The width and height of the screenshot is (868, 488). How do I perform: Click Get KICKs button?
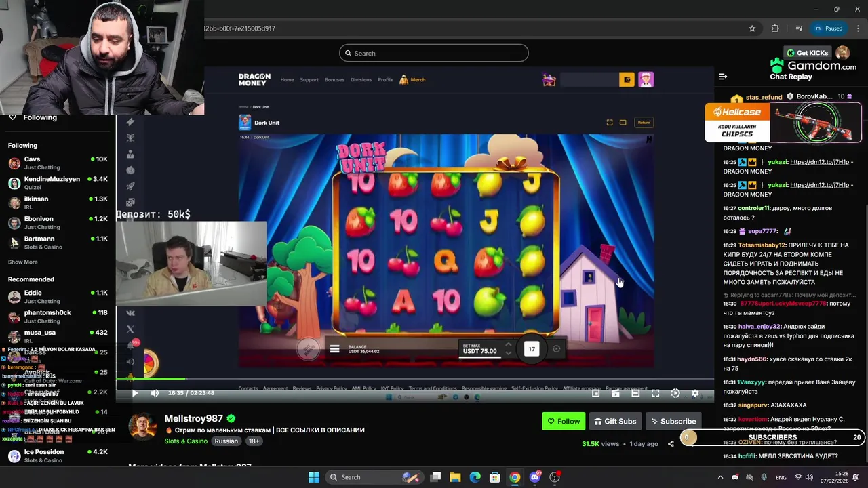807,53
